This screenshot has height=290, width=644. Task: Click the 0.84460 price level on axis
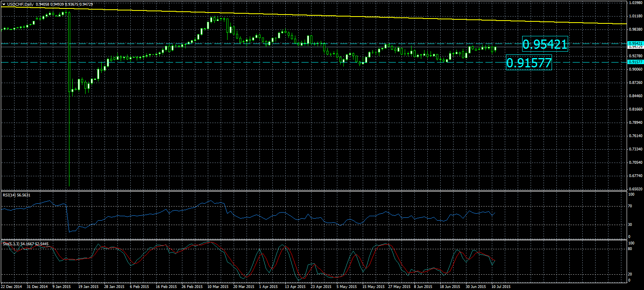point(635,96)
